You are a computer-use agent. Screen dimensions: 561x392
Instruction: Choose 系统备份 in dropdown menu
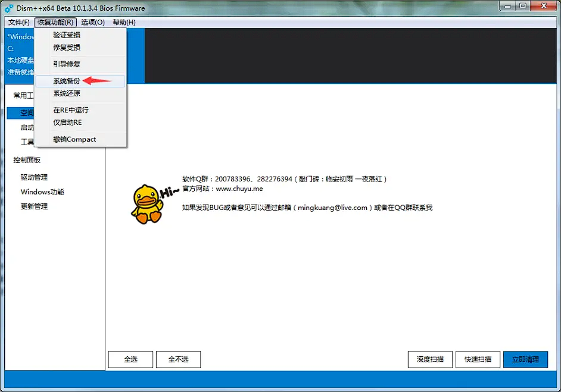tap(81, 81)
